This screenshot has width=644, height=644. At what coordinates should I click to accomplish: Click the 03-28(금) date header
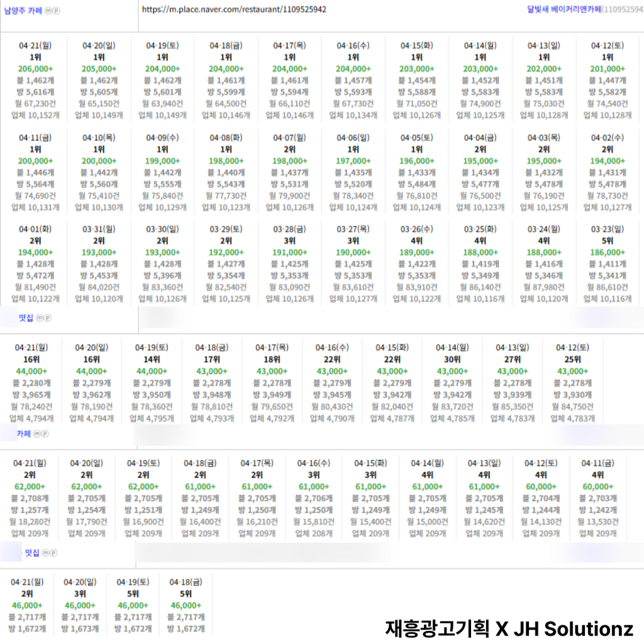289,229
